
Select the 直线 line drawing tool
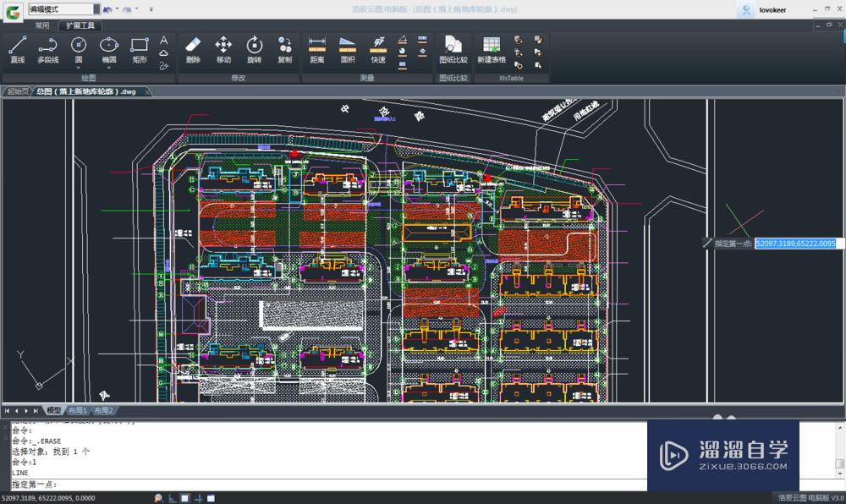[17, 50]
